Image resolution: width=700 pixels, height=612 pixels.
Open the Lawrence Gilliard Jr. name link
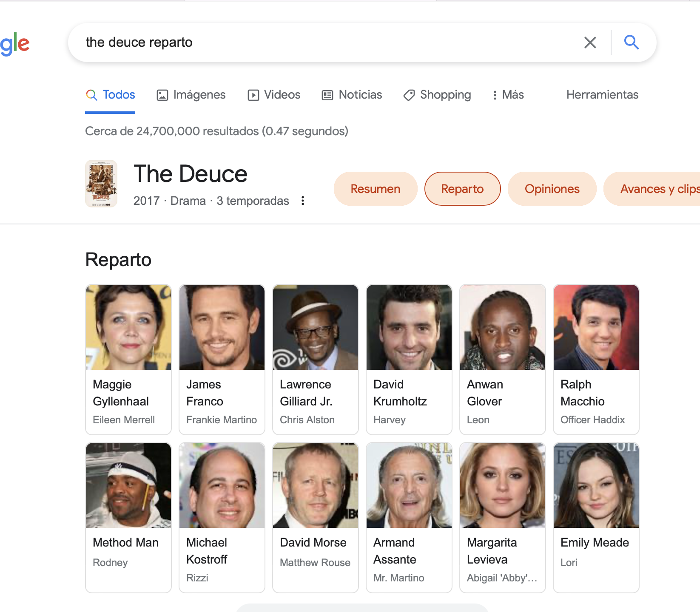[x=306, y=393]
